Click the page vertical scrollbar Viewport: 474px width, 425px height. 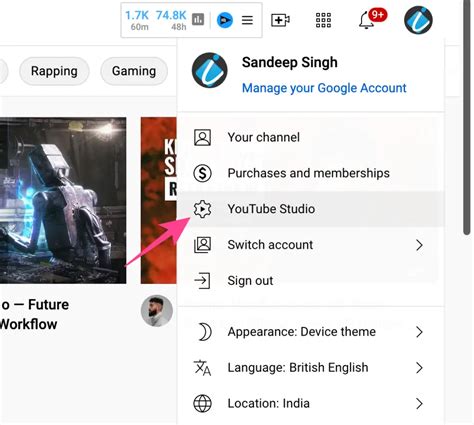tap(467, 117)
